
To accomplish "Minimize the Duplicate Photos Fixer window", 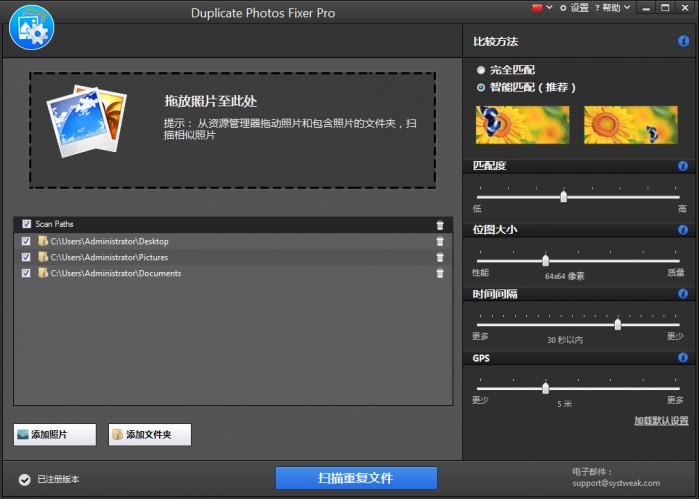I will click(646, 8).
